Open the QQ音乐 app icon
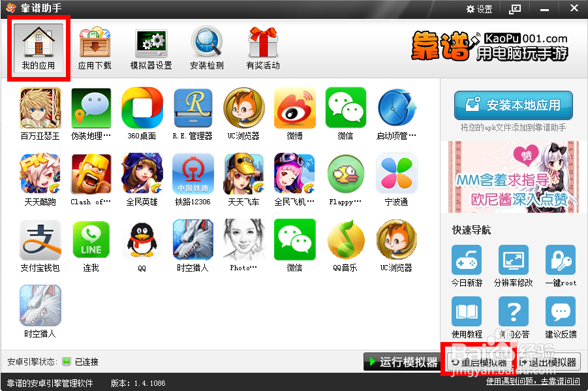 pos(346,240)
